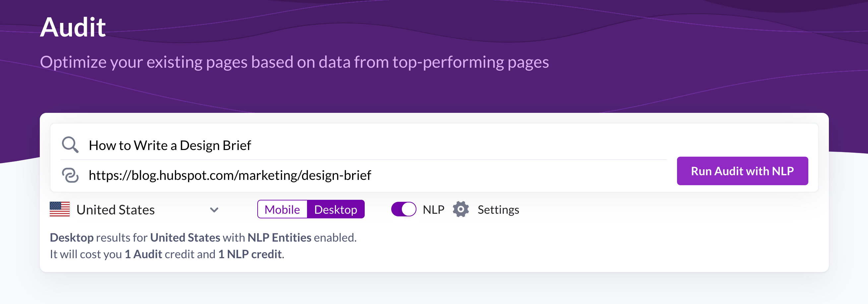Click the NLP toggle slider control

pyautogui.click(x=404, y=209)
